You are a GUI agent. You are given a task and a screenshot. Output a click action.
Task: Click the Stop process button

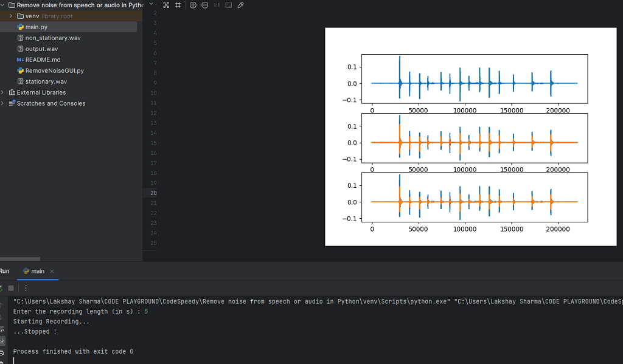click(11, 288)
